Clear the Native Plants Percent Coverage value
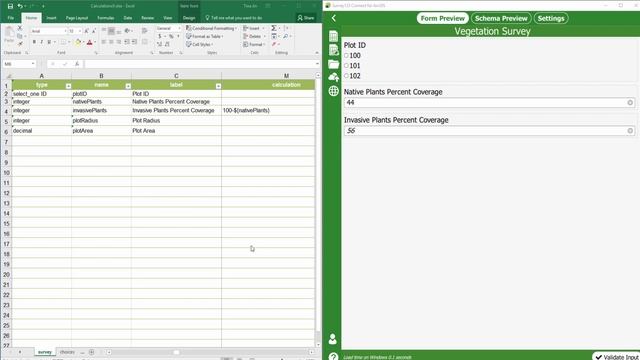This screenshot has width=640, height=360. coord(630,102)
